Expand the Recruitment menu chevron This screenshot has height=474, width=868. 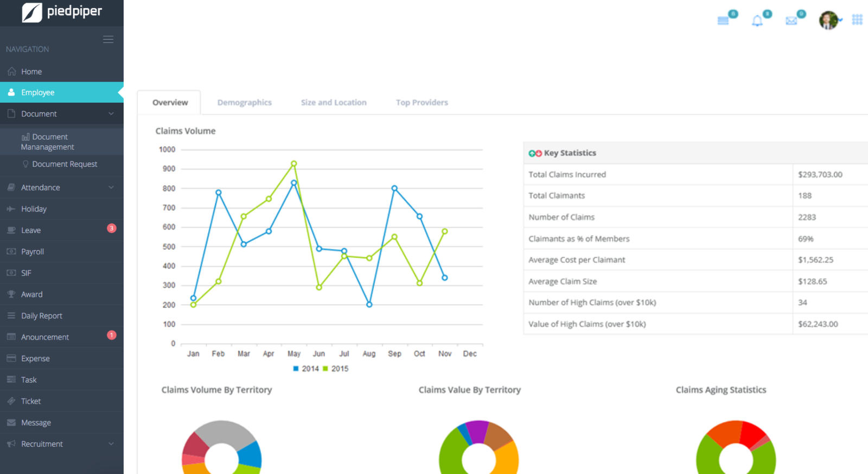click(111, 444)
